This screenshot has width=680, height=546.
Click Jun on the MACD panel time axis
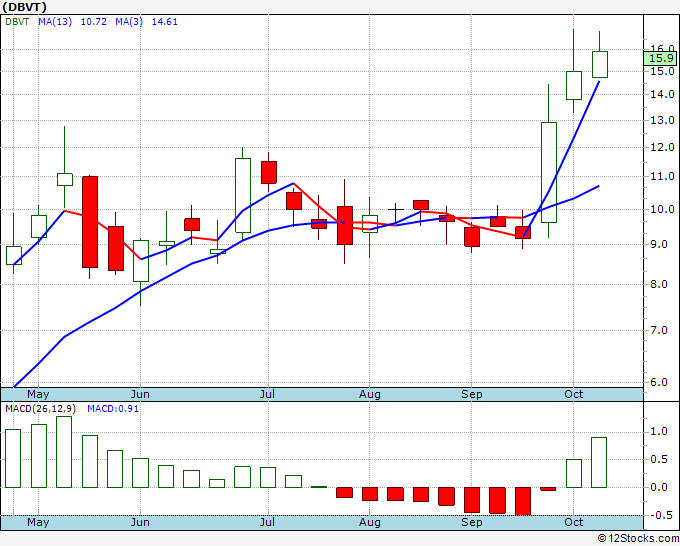click(x=140, y=522)
